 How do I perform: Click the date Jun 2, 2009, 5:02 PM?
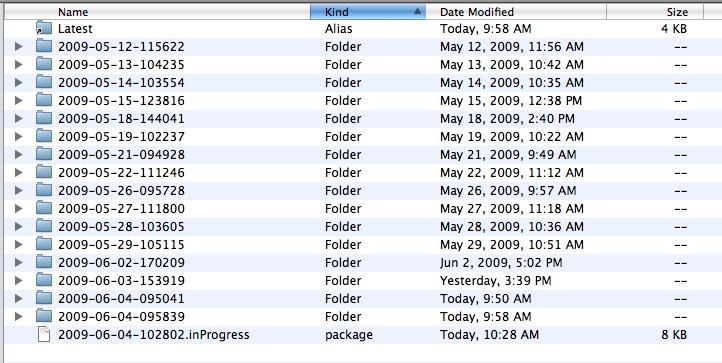[501, 262]
